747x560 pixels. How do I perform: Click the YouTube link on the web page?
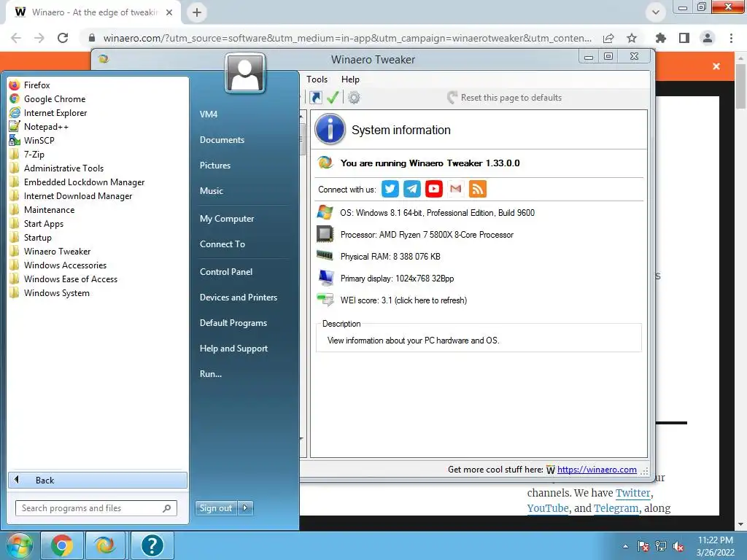[548, 508]
